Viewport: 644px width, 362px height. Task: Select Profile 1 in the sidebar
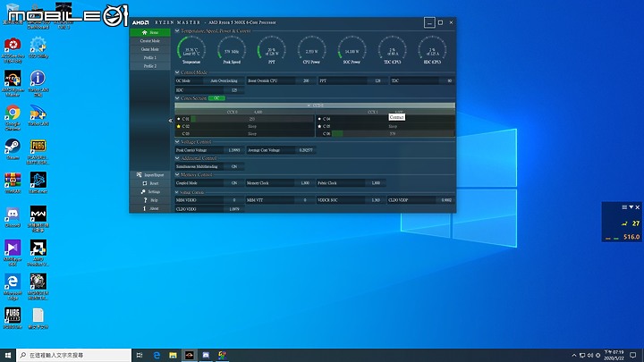point(150,58)
